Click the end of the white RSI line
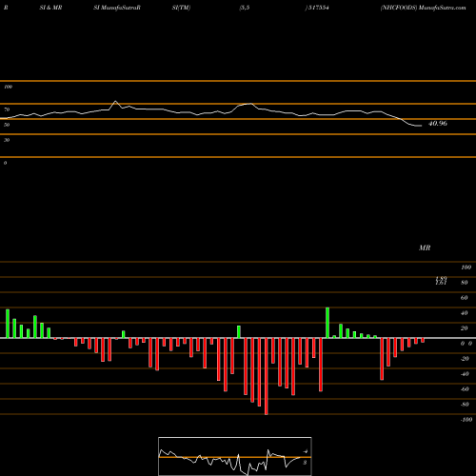 click(421, 126)
